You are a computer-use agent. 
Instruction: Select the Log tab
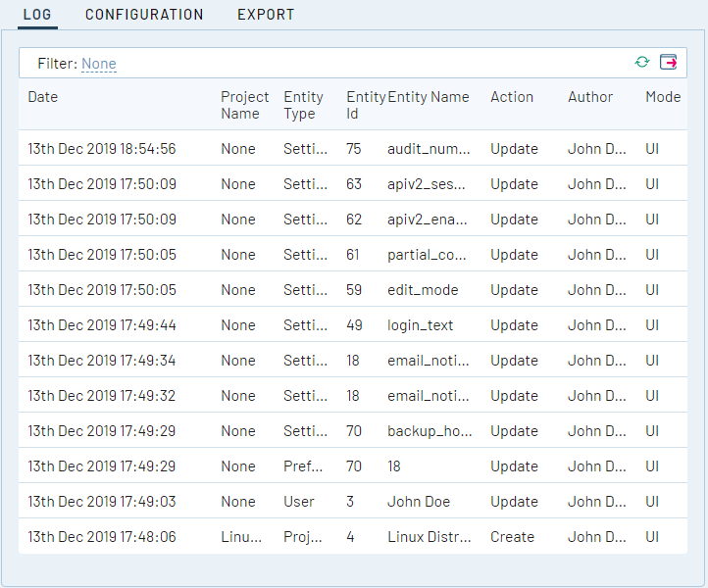click(x=37, y=15)
